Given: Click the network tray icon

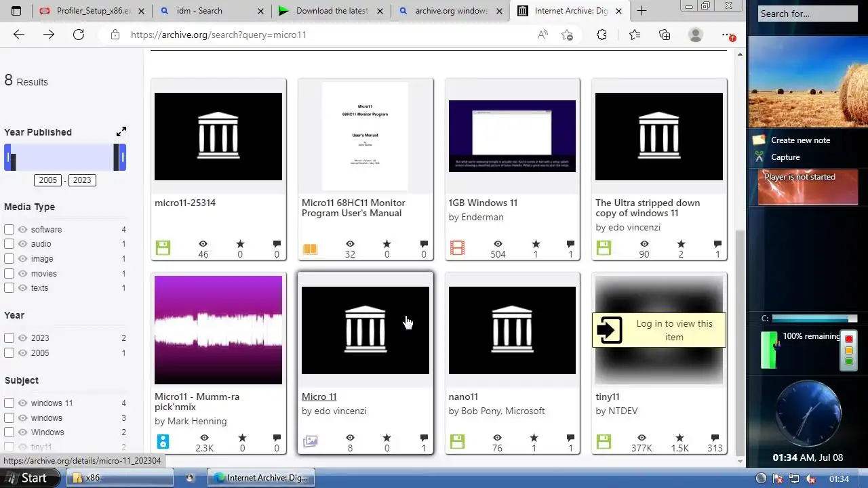Looking at the screenshot, I should (x=793, y=479).
